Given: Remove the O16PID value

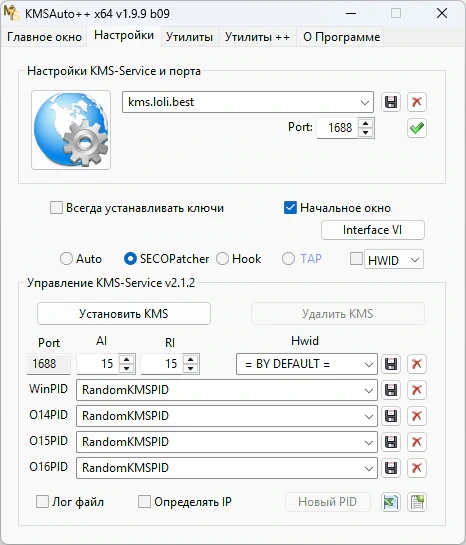Looking at the screenshot, I should [417, 468].
